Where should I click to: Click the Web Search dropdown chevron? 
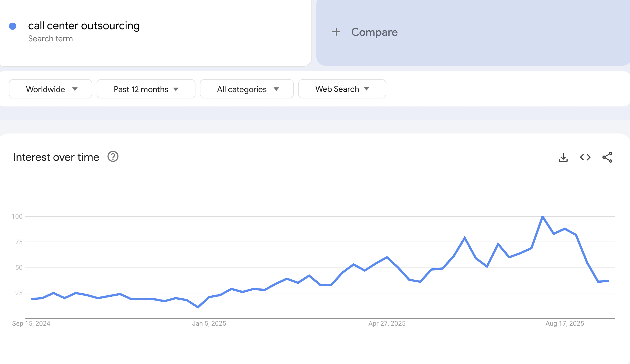point(366,89)
